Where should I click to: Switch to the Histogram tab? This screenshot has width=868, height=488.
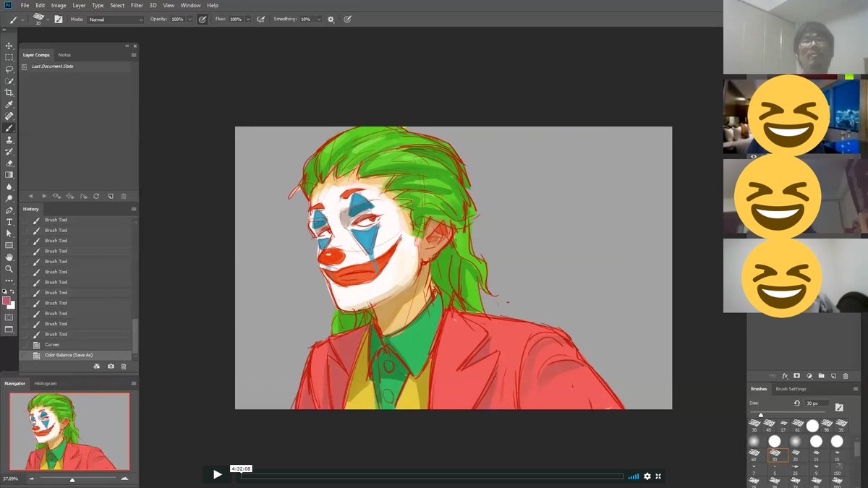45,383
